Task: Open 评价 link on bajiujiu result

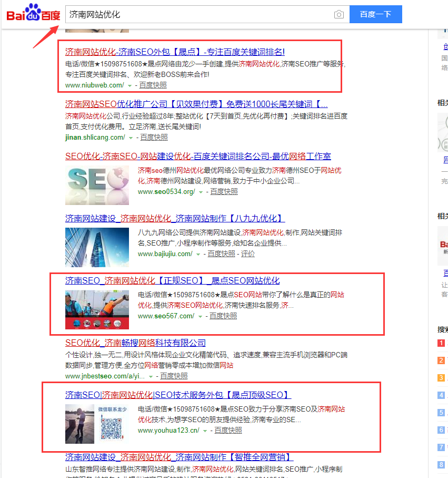Action: (248, 253)
